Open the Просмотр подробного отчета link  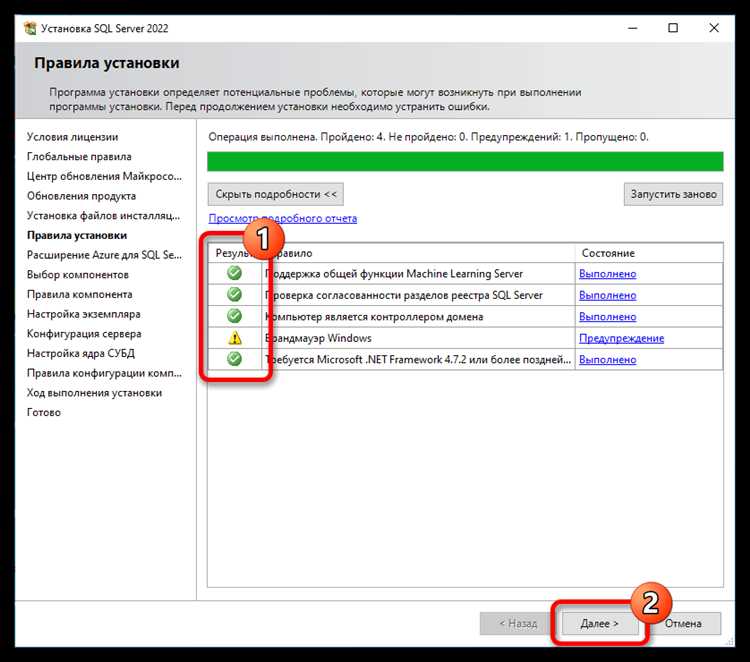pos(283,219)
